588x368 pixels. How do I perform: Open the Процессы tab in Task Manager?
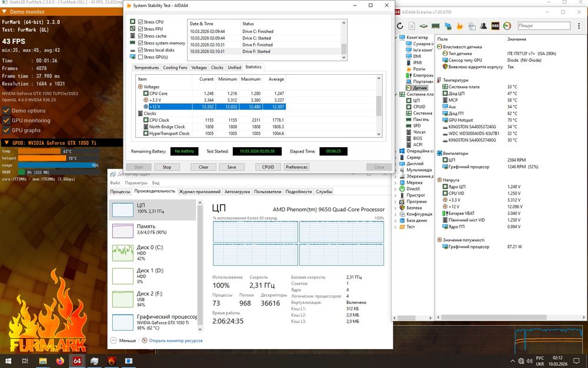click(x=120, y=191)
